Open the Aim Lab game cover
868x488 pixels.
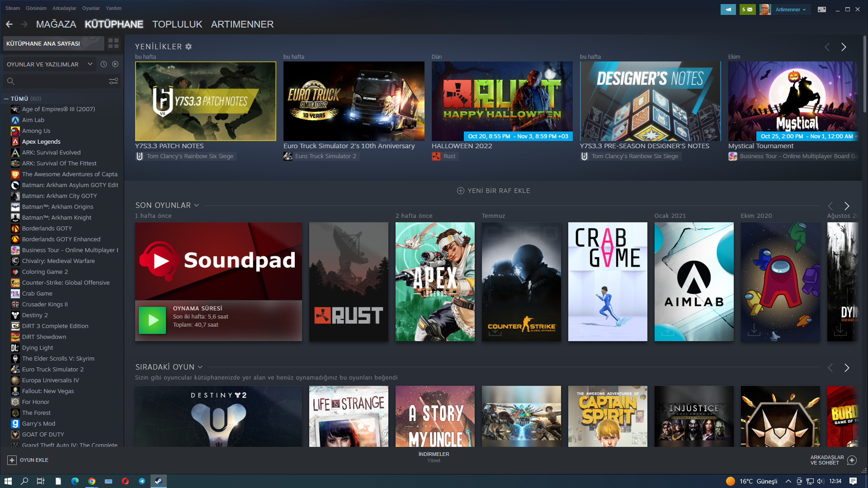click(x=694, y=282)
